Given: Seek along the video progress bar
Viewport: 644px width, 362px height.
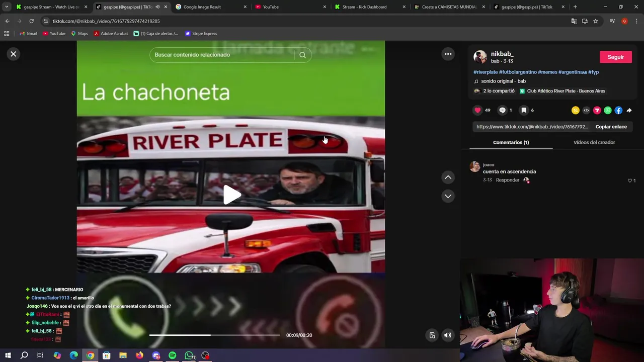Looking at the screenshot, I should (214, 335).
